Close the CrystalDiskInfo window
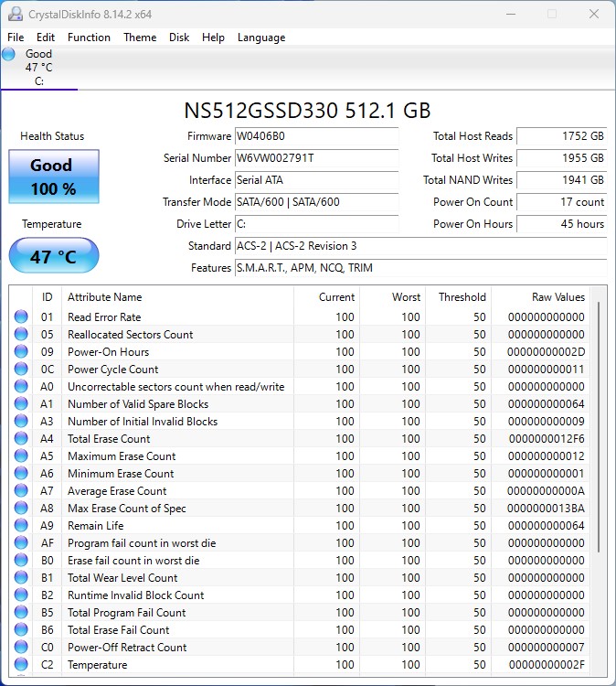The width and height of the screenshot is (616, 686). 594,14
